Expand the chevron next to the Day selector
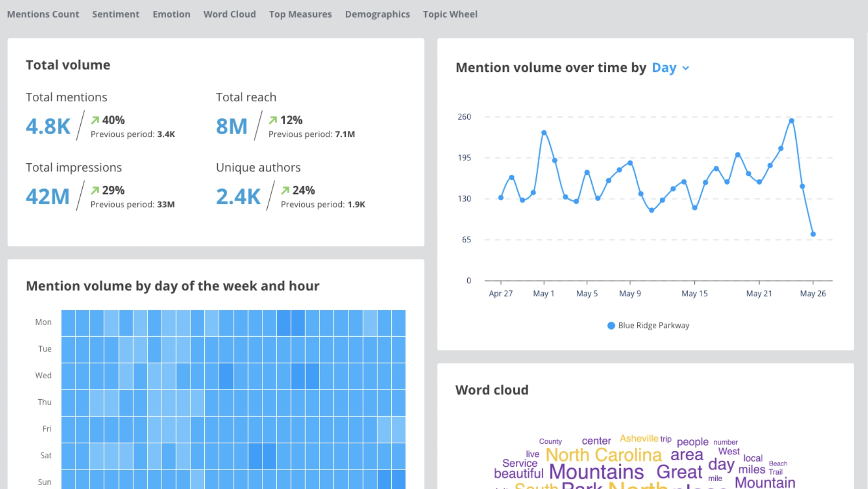868x489 pixels. coord(686,68)
